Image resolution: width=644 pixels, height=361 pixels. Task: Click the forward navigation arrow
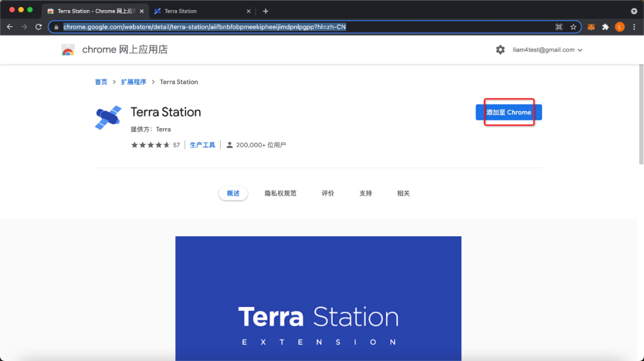click(23, 27)
